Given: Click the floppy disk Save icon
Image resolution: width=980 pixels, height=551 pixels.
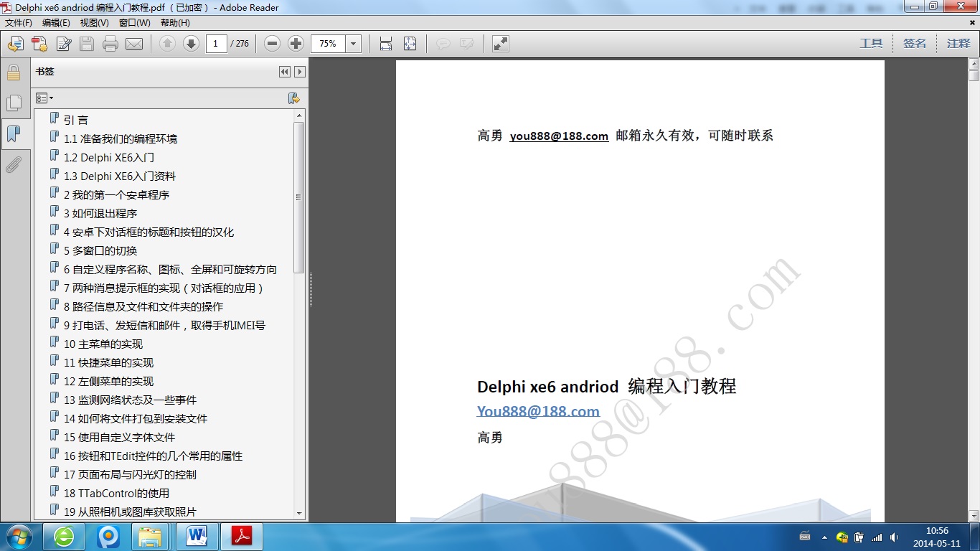Looking at the screenshot, I should click(x=87, y=44).
